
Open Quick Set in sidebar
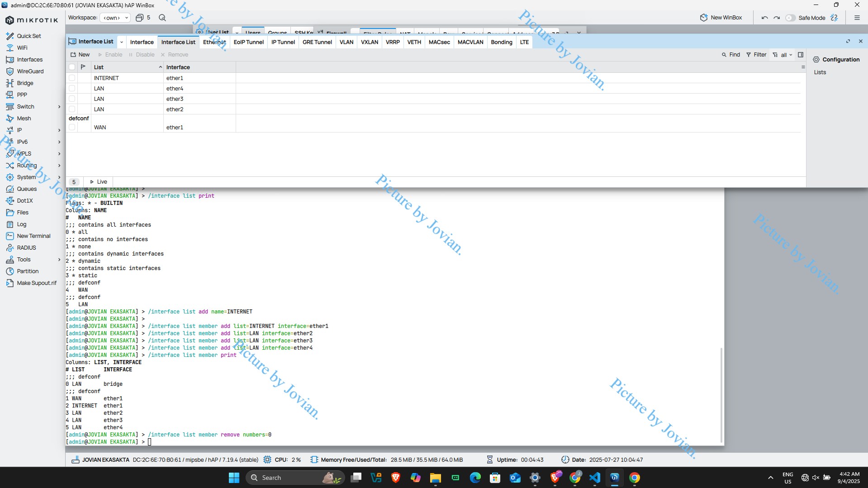[29, 36]
